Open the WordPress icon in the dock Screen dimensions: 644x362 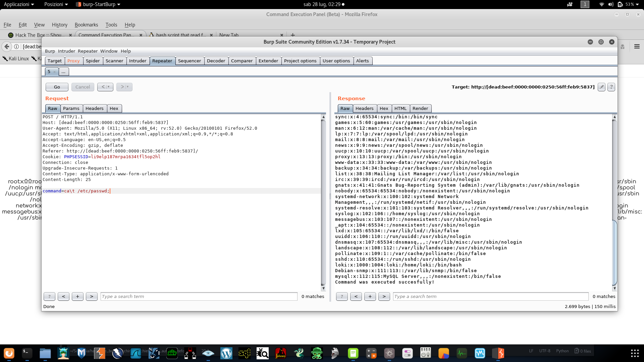226,353
